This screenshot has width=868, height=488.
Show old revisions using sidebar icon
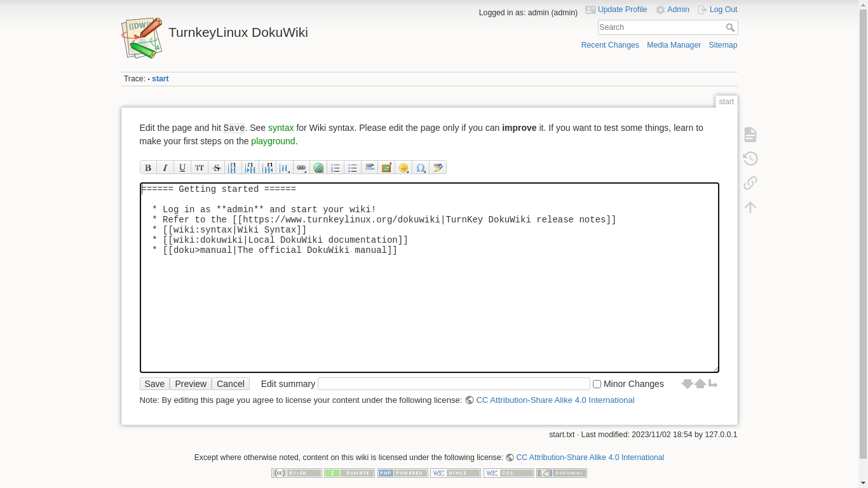(x=750, y=159)
